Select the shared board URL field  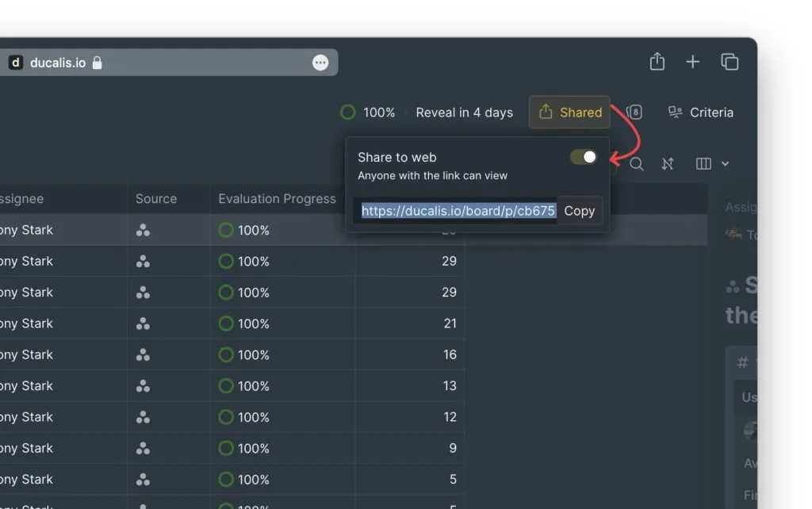[x=458, y=211]
